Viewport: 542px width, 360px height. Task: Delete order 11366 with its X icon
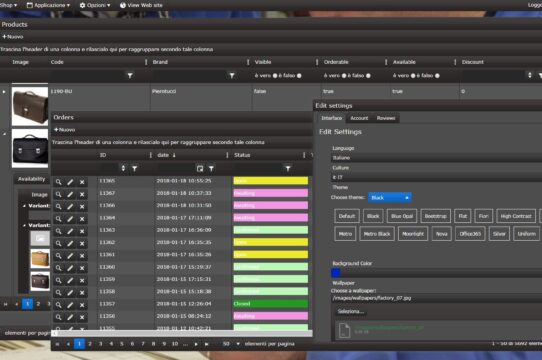(x=82, y=207)
